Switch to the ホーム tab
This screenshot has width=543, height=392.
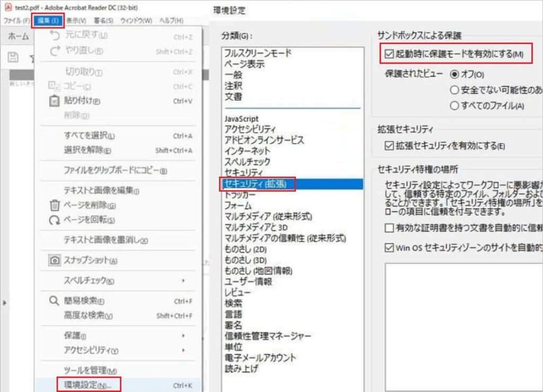click(18, 36)
